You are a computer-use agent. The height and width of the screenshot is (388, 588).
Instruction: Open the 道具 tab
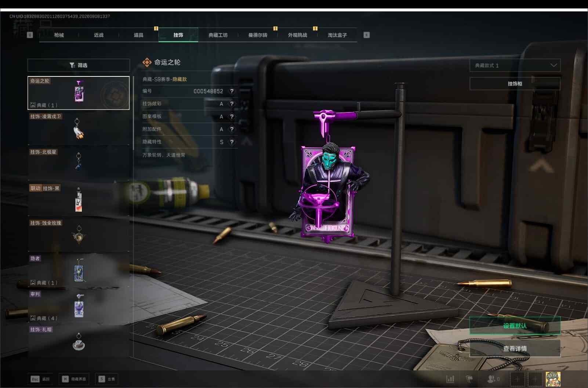(x=138, y=35)
